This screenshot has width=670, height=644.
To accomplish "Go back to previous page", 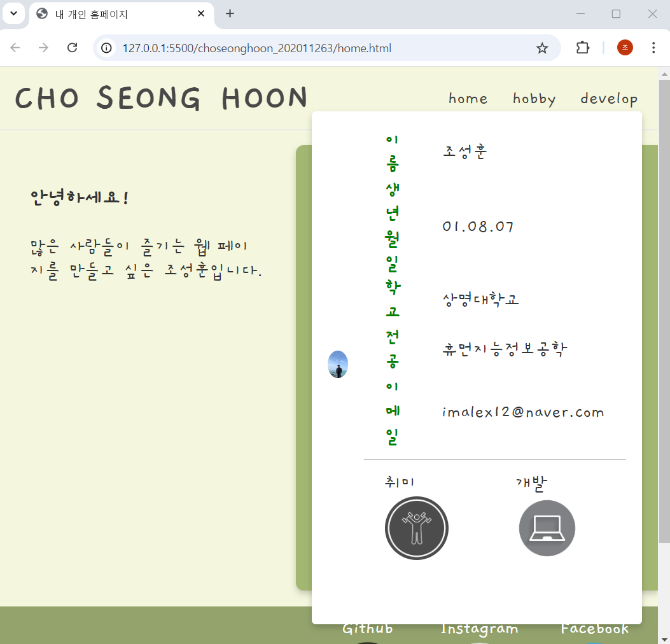I will 15,48.
